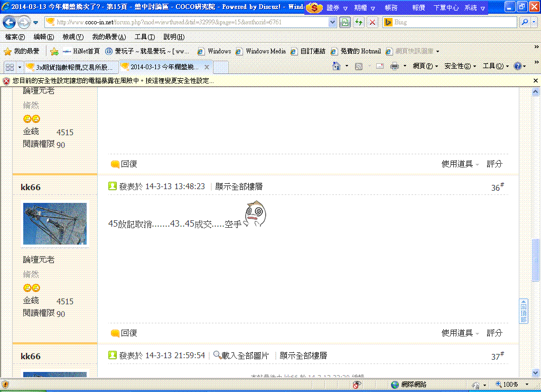Image resolution: width=541 pixels, height=392 pixels.
Task: Open a new blank tab
Action: coord(221,67)
